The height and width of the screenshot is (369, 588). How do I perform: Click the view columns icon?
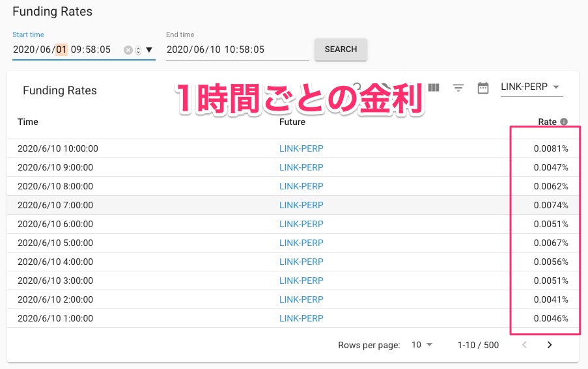434,88
